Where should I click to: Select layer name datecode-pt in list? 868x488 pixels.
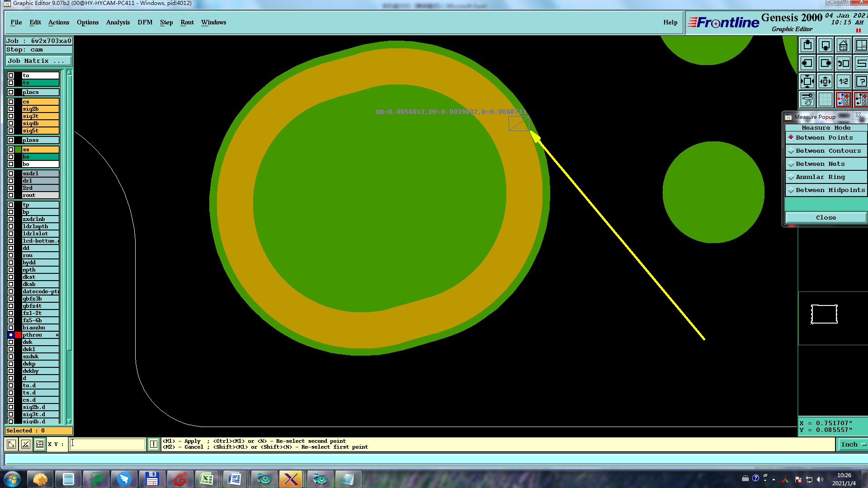[40, 291]
